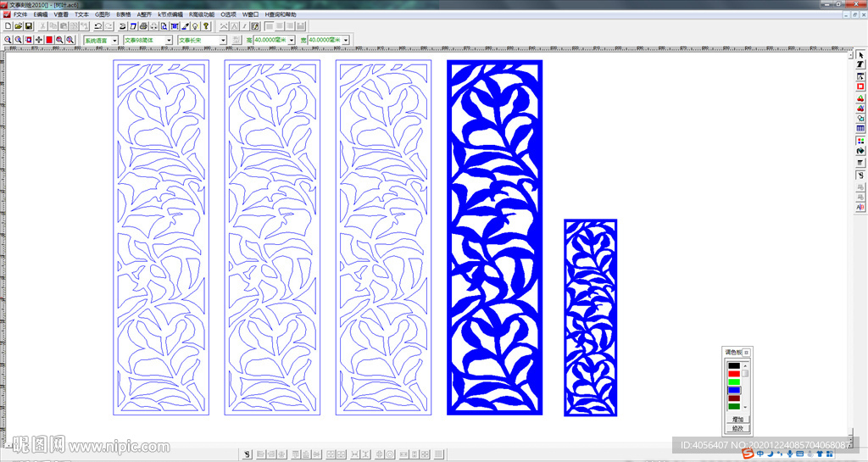Open the width 40.0000毫米 dropdown
The height and width of the screenshot is (462, 868).
[346, 41]
